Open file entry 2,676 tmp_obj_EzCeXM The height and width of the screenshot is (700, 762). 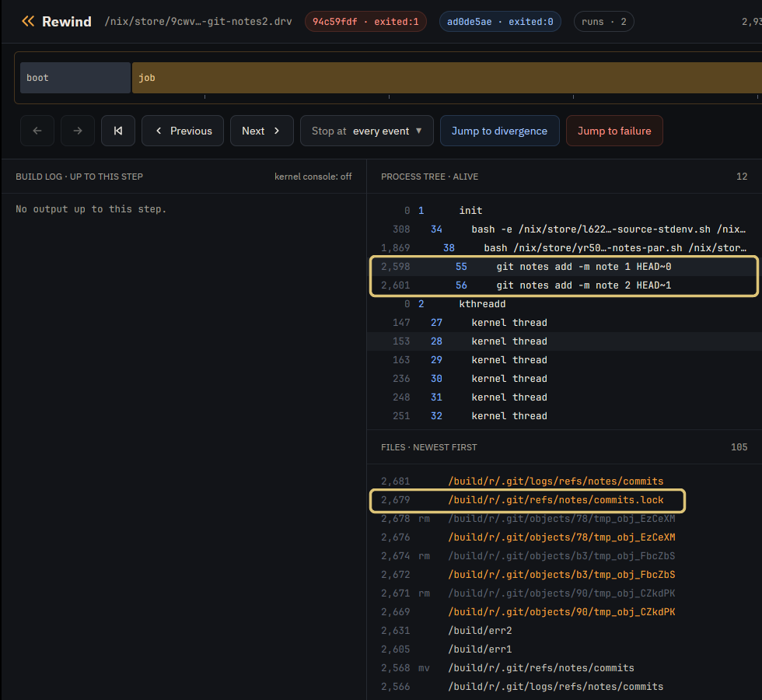565,537
